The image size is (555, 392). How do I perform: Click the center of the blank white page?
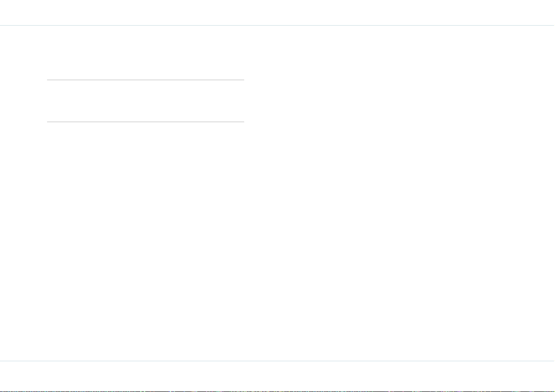point(278,193)
